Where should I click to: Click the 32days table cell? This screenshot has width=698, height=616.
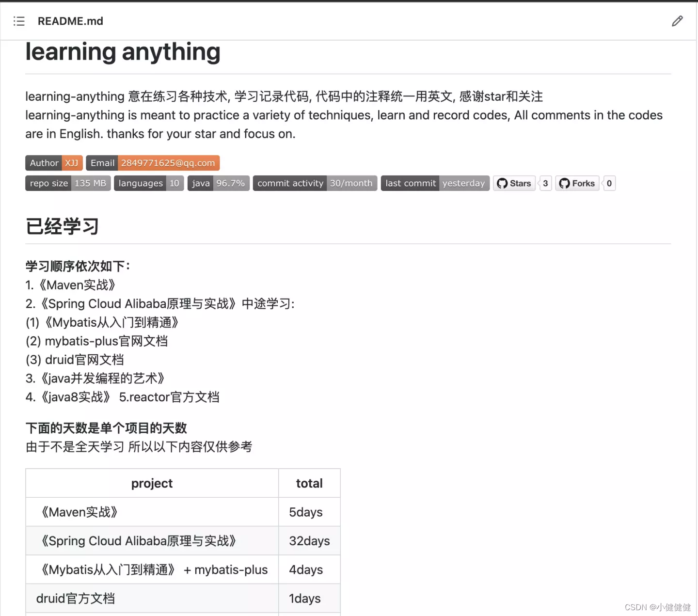[309, 541]
